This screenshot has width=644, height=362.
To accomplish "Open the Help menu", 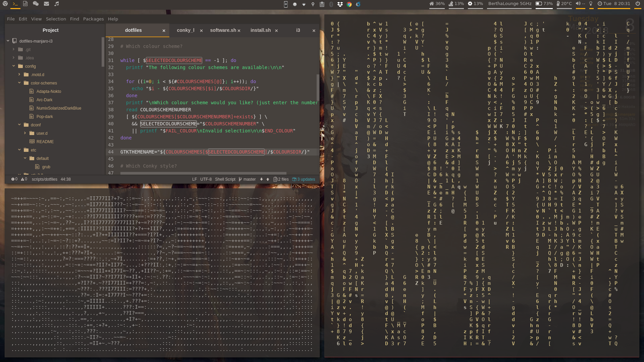I will point(113,19).
